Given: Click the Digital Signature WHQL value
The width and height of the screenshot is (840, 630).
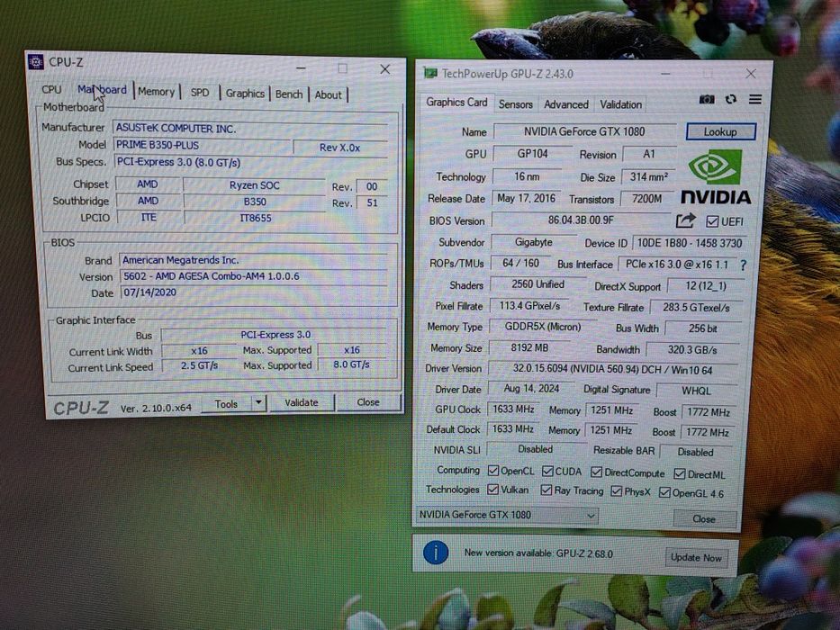Looking at the screenshot, I should [x=696, y=391].
